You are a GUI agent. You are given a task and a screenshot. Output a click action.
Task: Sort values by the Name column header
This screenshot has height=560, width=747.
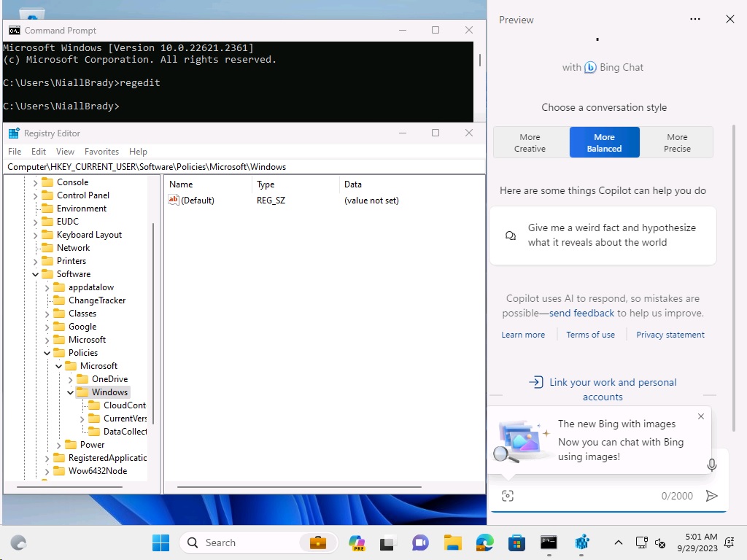(x=209, y=184)
